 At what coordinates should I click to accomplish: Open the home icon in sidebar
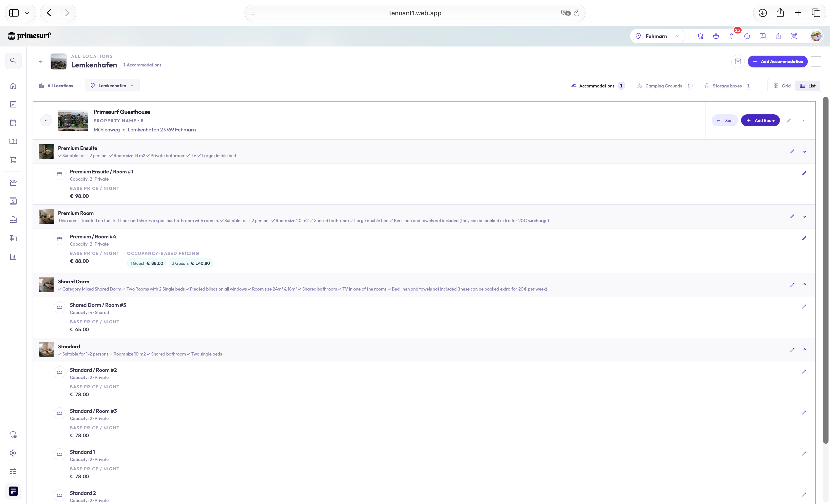pos(13,86)
